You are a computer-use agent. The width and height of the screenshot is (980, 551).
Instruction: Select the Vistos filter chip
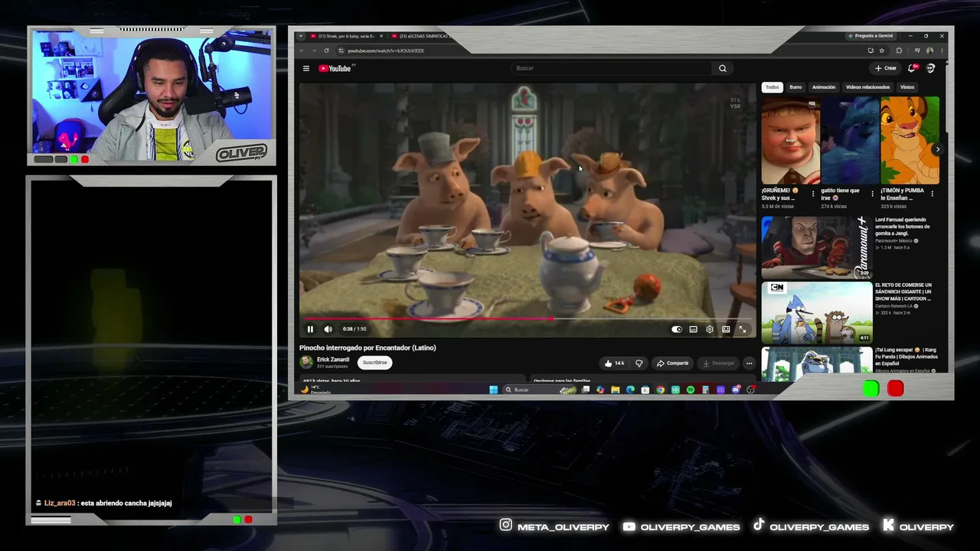pos(907,87)
